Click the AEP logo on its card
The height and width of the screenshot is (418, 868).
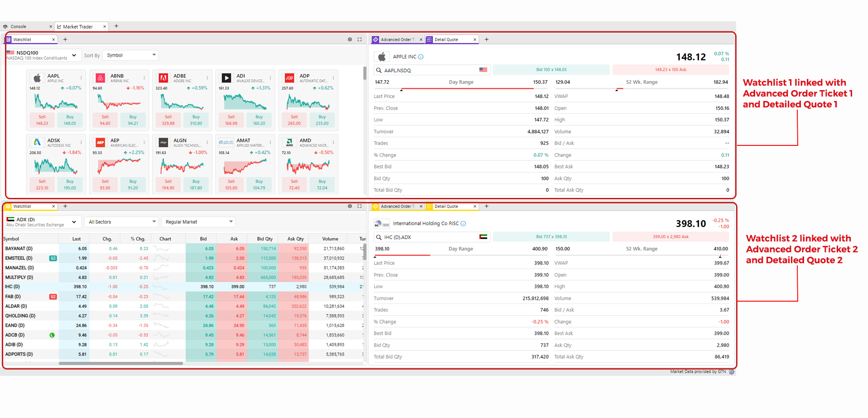click(x=101, y=142)
